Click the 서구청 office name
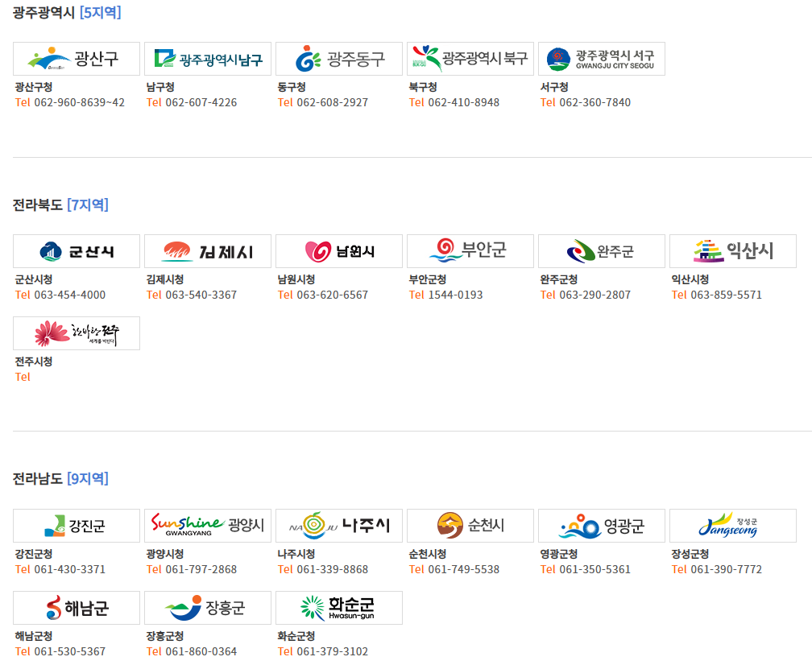Image resolution: width=812 pixels, height=665 pixels. [x=554, y=87]
